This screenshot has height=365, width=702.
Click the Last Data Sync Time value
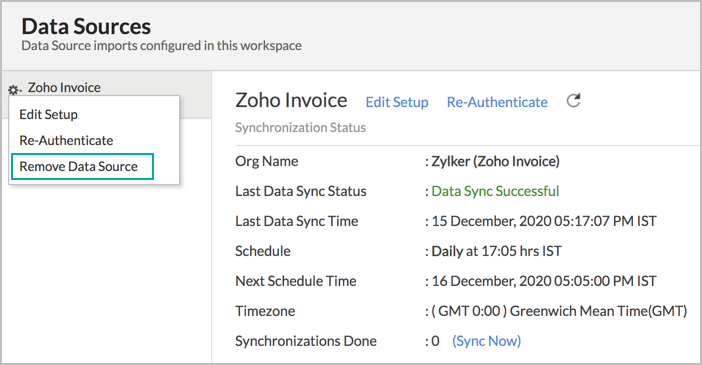click(x=544, y=221)
